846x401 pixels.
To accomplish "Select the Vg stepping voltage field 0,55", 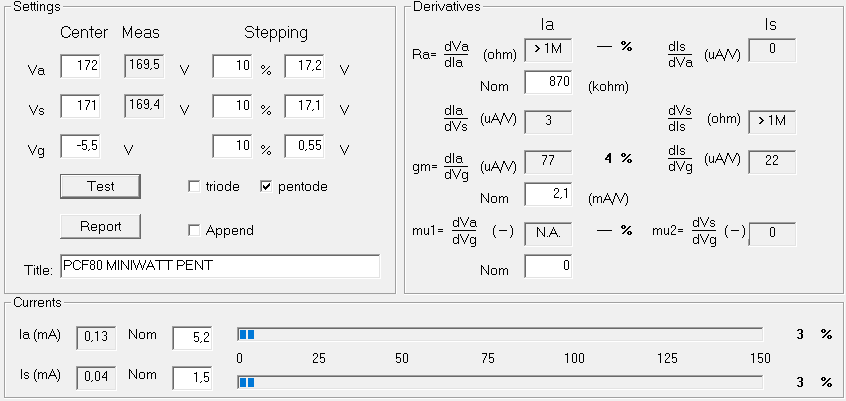I will (x=304, y=146).
